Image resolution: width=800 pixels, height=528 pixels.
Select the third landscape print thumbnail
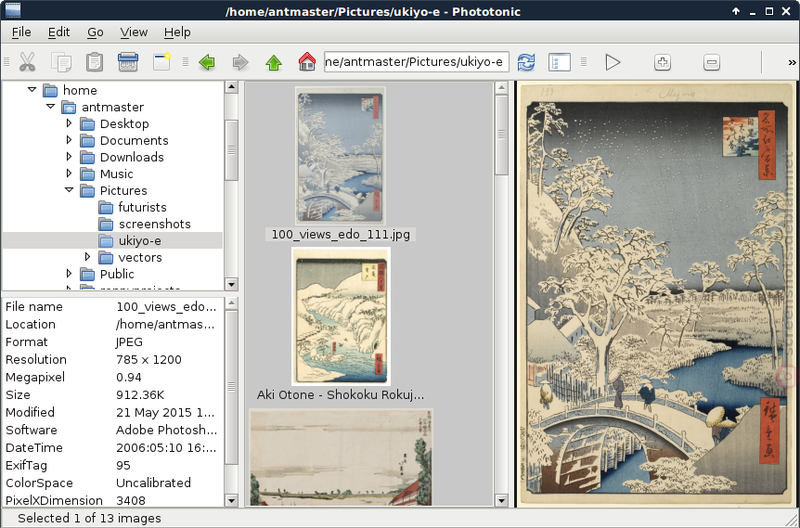(x=341, y=458)
